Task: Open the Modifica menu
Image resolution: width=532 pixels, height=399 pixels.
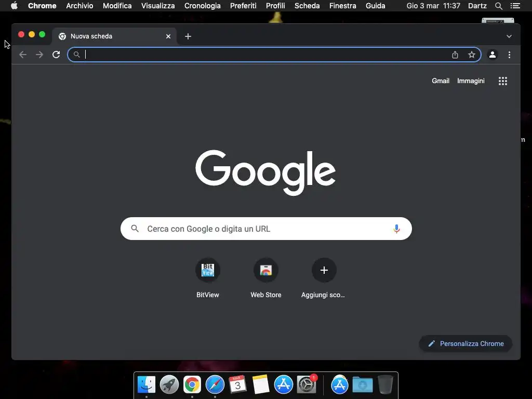Action: click(x=117, y=6)
